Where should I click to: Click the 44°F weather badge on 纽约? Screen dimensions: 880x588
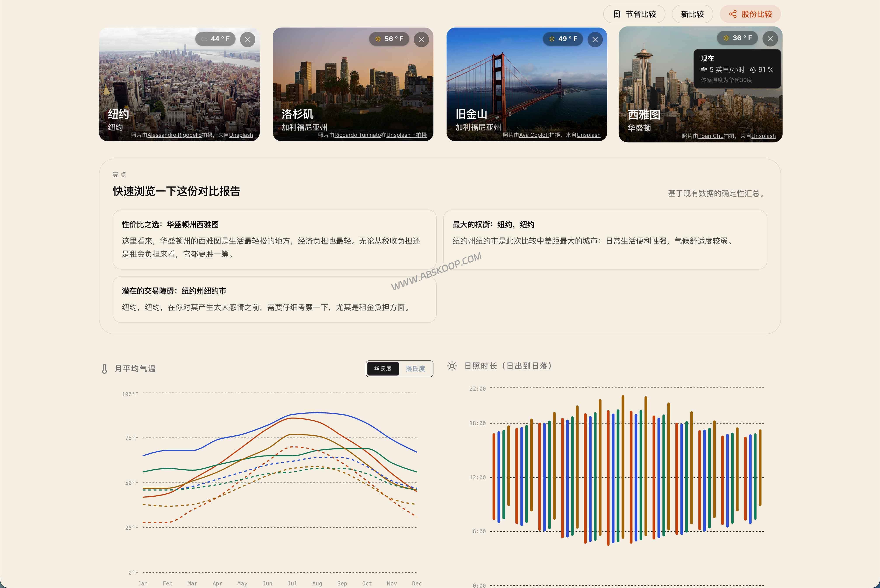tap(216, 39)
